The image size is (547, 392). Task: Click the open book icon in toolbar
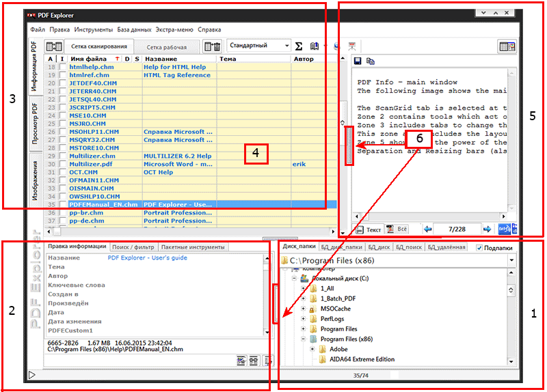tap(315, 46)
